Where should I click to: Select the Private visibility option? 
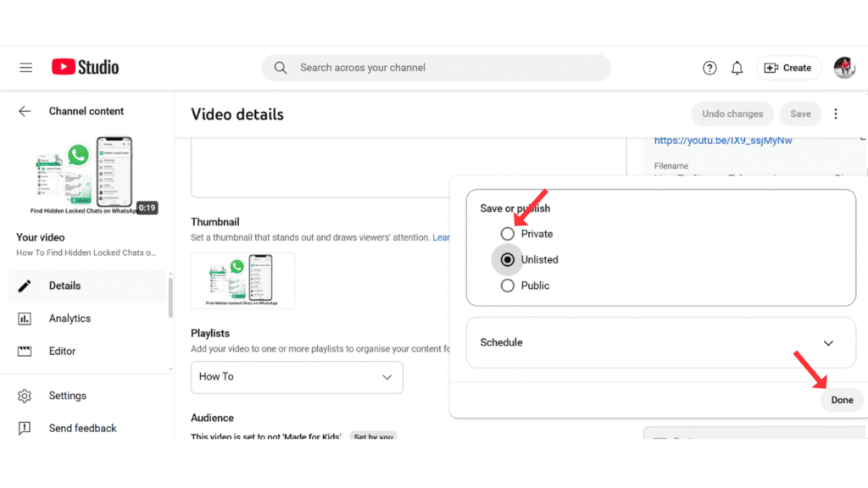pos(508,233)
